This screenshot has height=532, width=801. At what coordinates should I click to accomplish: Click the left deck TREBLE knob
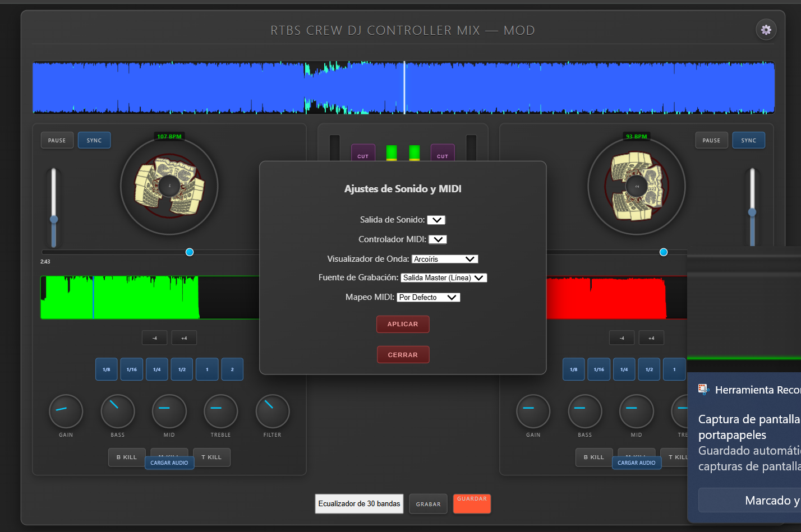coord(220,412)
